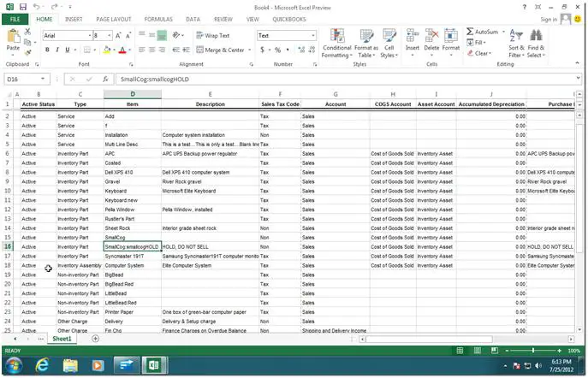
Task: Click the horizontal scrollbar
Action: 429,339
